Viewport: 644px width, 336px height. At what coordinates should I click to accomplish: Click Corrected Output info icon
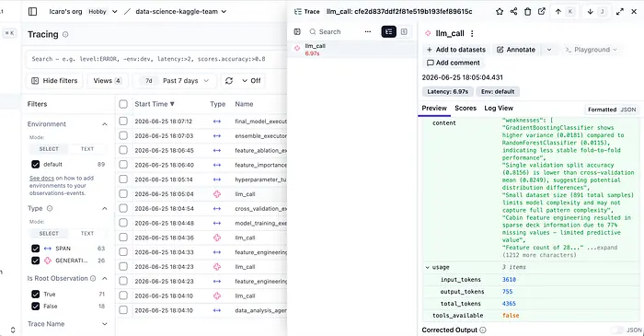(x=483, y=330)
